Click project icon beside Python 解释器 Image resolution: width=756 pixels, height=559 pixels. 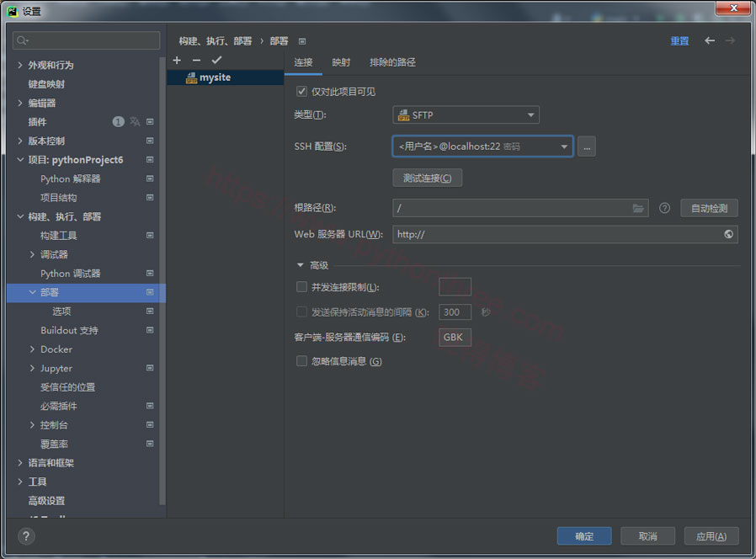[x=150, y=178]
